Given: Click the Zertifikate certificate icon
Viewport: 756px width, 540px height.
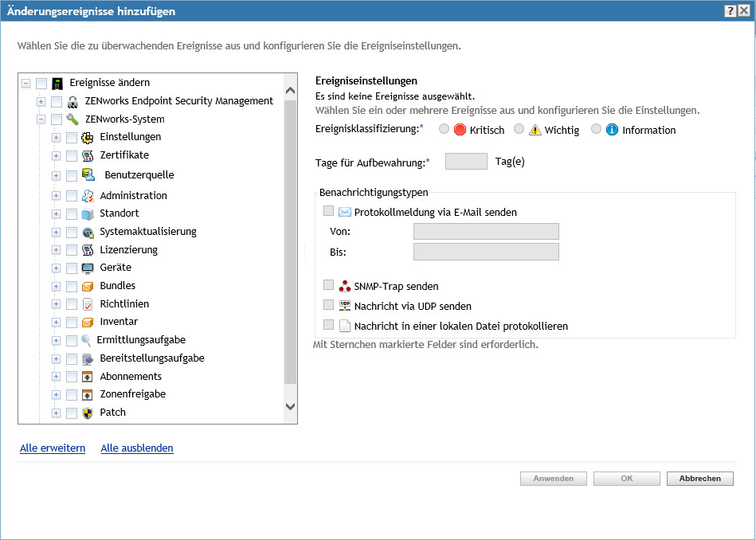Looking at the screenshot, I should click(x=88, y=155).
